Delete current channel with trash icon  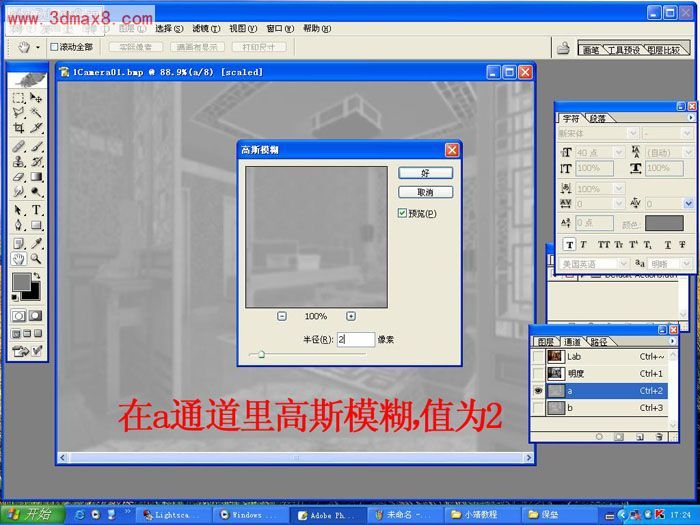coord(660,437)
